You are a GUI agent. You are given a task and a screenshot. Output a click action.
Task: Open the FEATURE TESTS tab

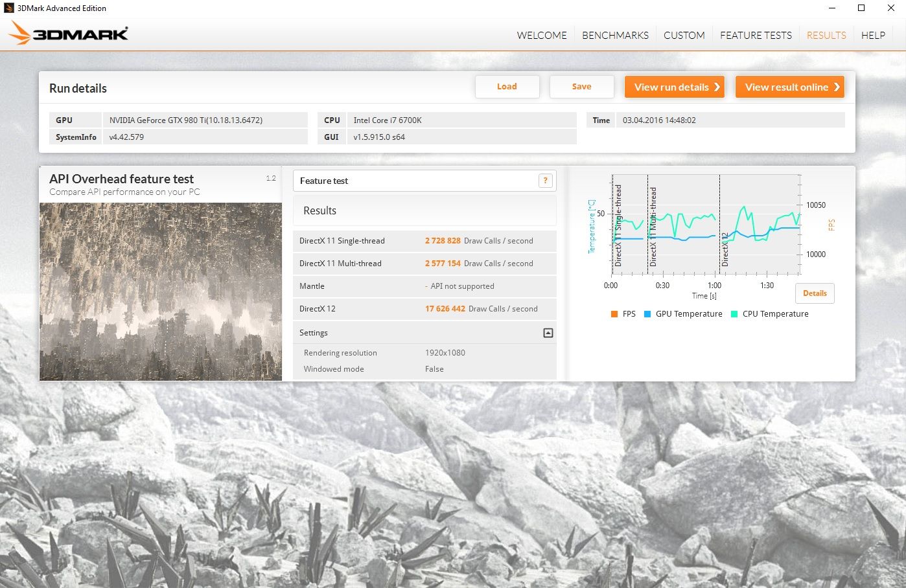pos(756,35)
